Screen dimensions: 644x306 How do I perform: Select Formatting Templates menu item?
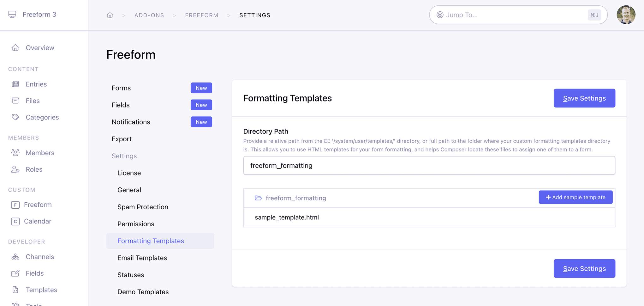click(160, 241)
